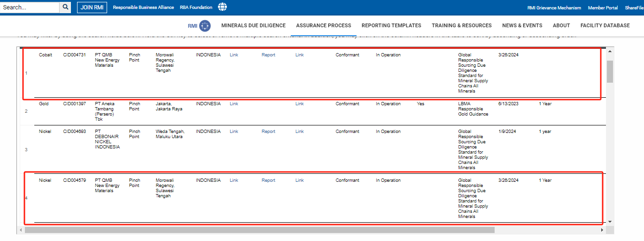Click the magnifying glass search icon
Image resolution: width=644 pixels, height=241 pixels.
coord(65,7)
